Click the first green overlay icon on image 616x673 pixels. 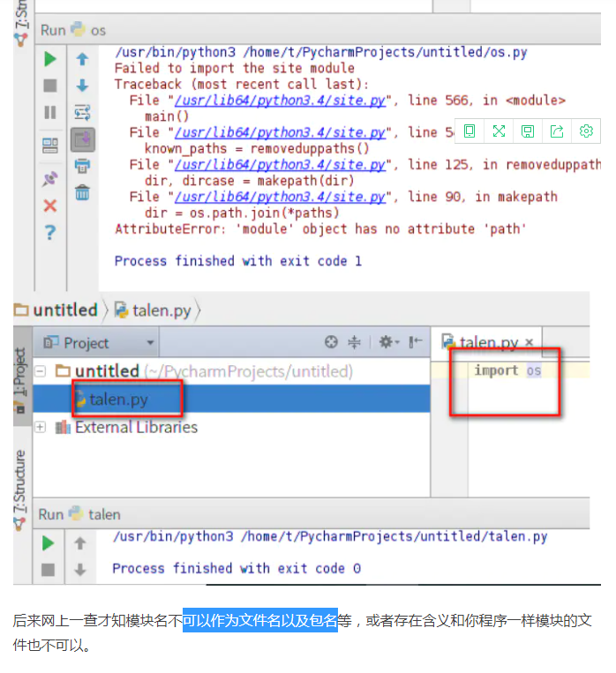470,131
